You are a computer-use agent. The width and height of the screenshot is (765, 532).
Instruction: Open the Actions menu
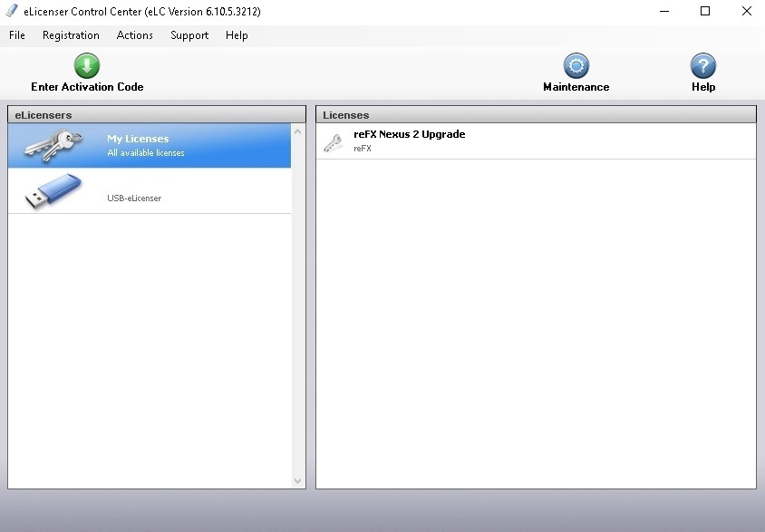point(135,35)
